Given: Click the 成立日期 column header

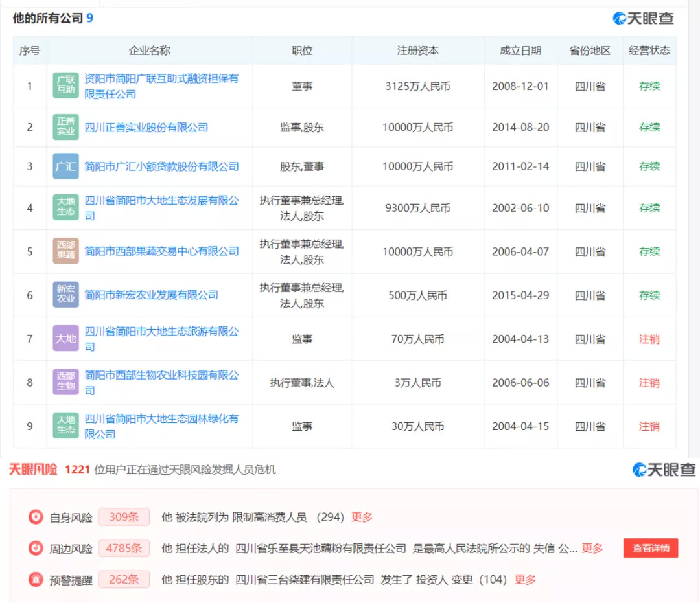Looking at the screenshot, I should click(520, 51).
